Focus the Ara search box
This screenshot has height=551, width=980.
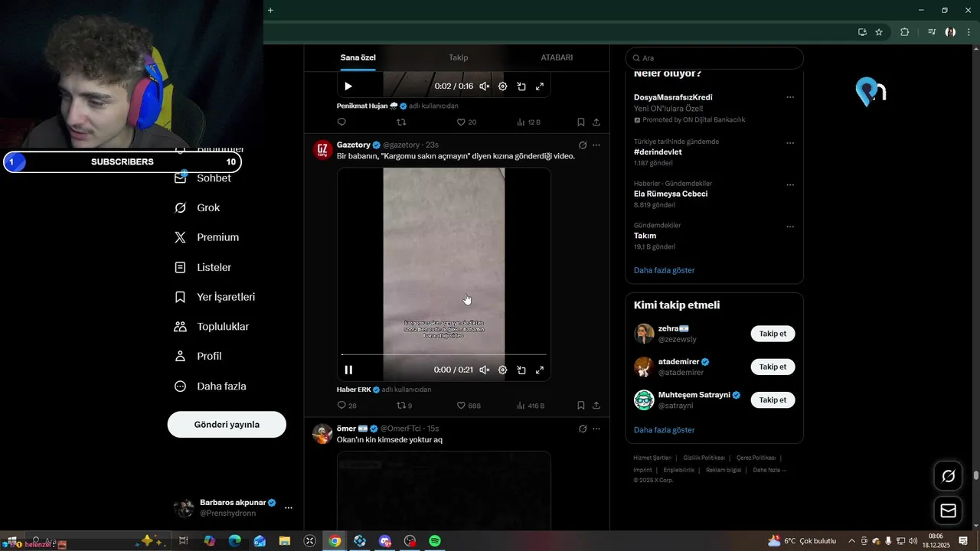[714, 58]
